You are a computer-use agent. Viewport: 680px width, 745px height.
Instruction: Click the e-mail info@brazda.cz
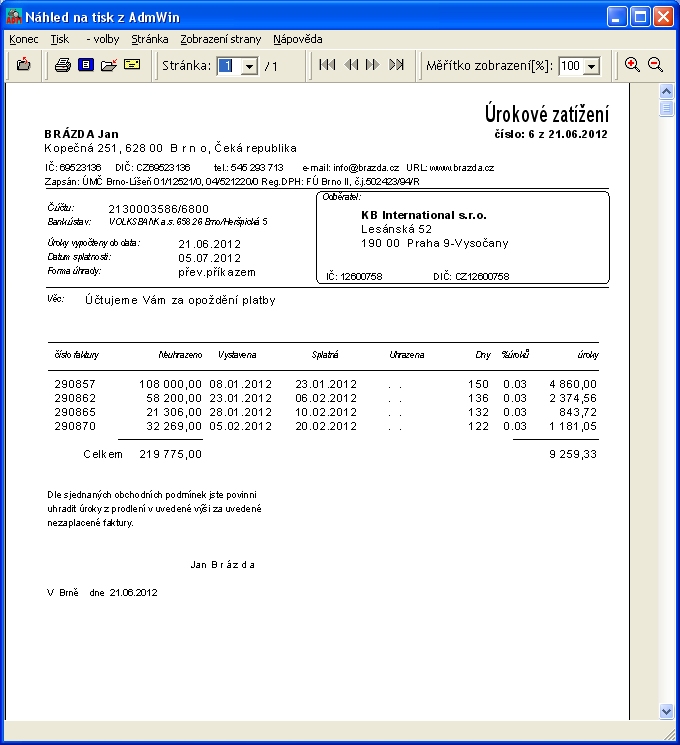click(x=366, y=168)
